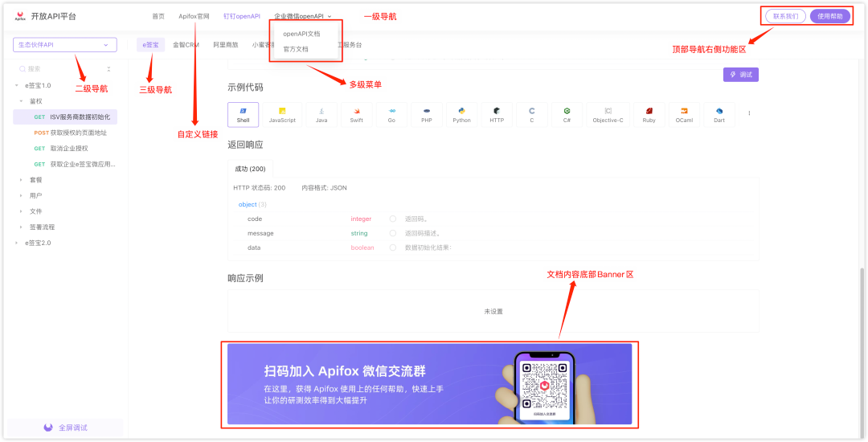Select the Dart code example

(719, 114)
